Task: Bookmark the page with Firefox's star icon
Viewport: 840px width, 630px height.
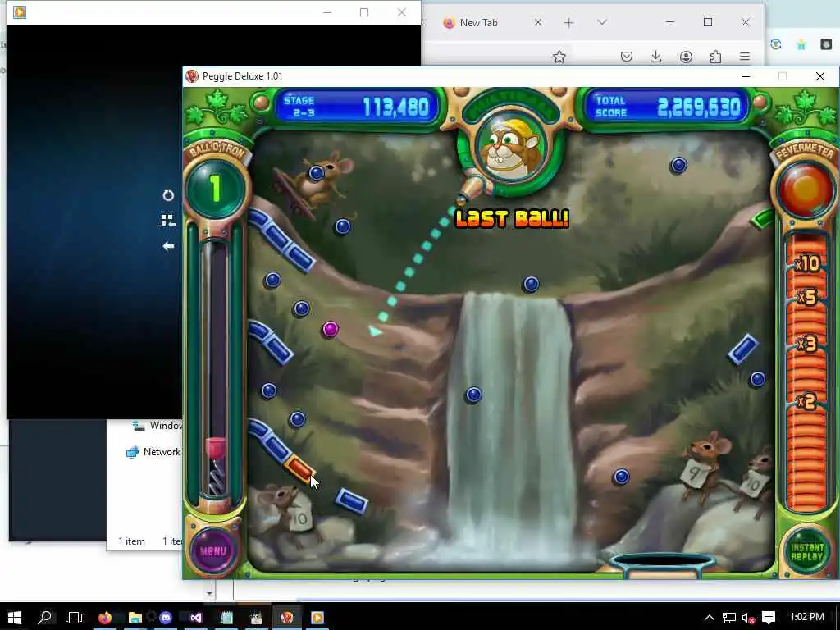Action: pos(559,57)
